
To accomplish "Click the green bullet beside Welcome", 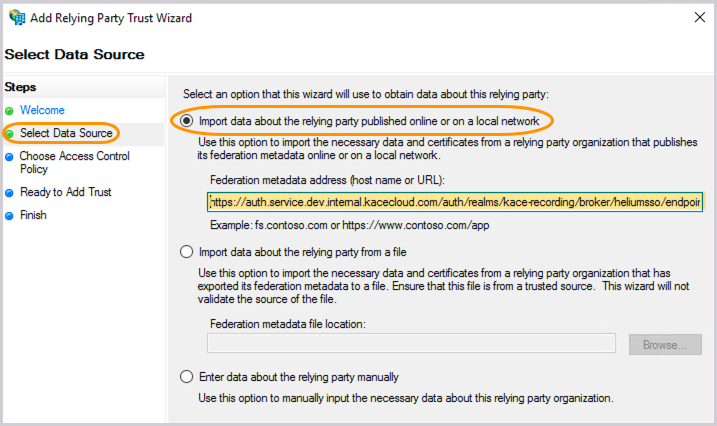I will click(10, 110).
